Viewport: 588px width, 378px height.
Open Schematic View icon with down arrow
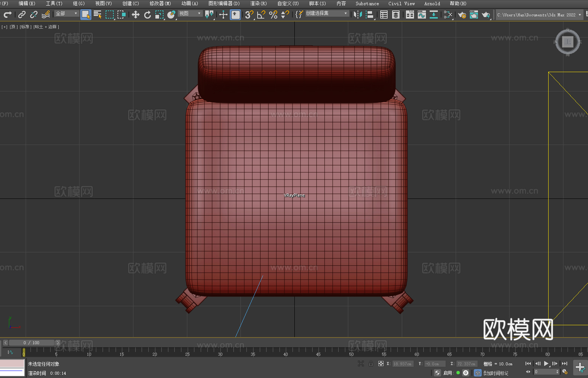pos(434,14)
